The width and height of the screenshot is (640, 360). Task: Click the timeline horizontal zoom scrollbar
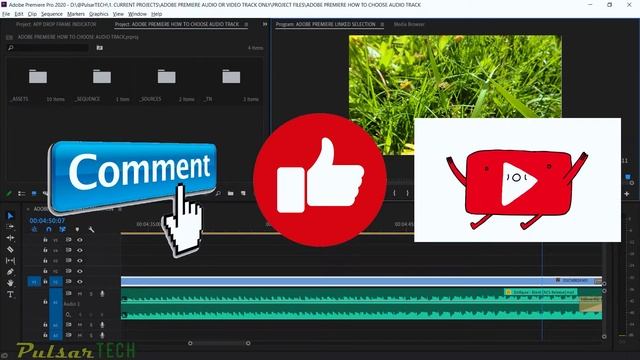(x=219, y=343)
